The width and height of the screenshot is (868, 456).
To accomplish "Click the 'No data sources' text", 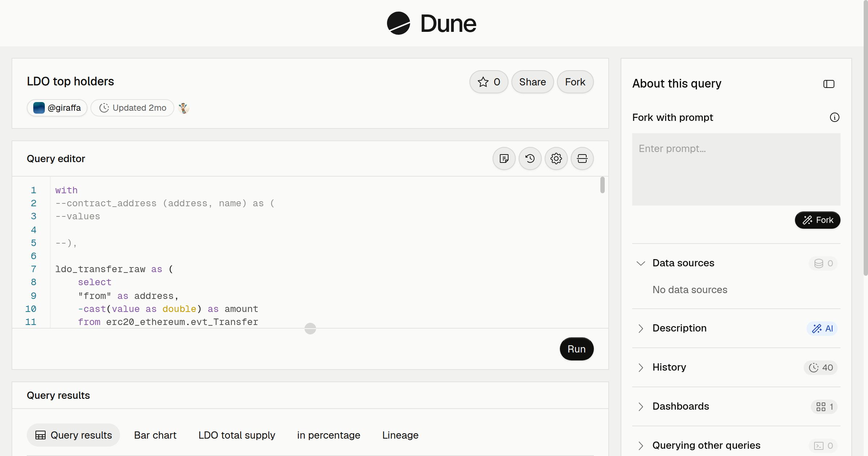I will pos(690,290).
